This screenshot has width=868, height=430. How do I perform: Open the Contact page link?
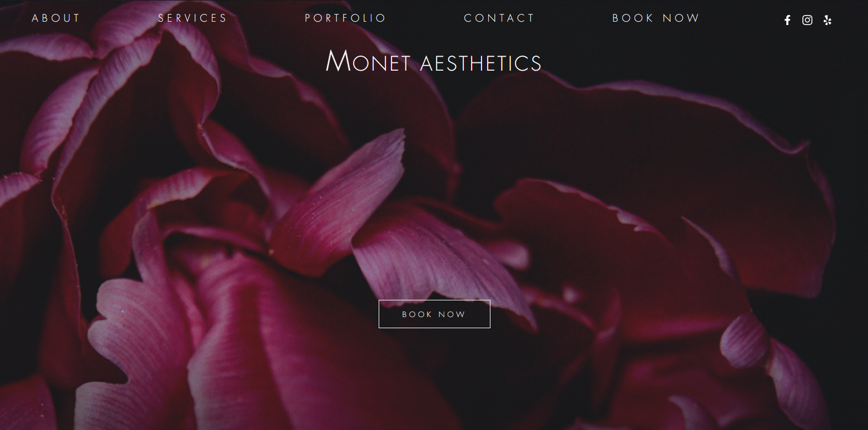tap(499, 18)
